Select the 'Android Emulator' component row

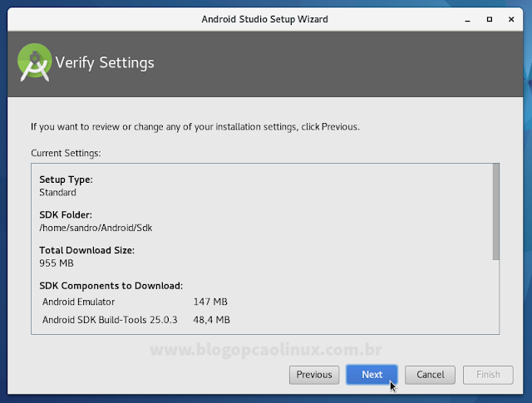pos(135,302)
